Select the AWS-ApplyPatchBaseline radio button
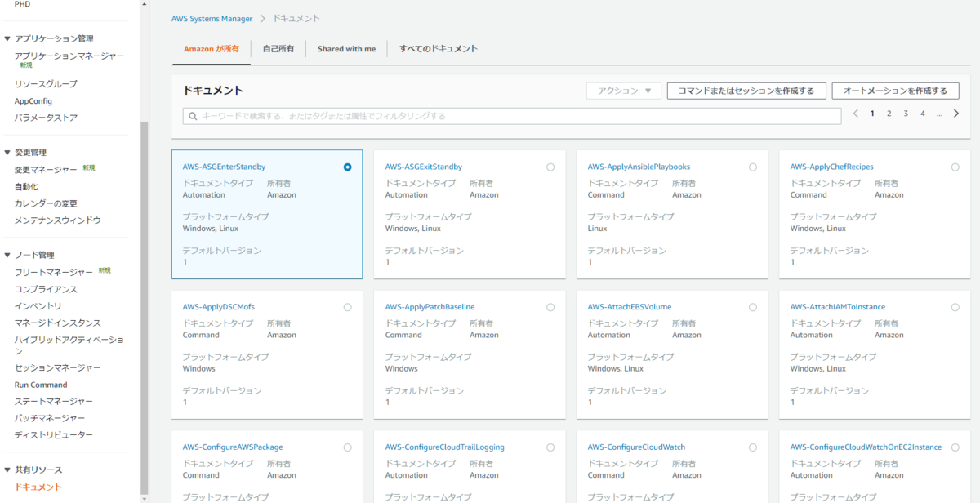The width and height of the screenshot is (980, 503). point(550,307)
